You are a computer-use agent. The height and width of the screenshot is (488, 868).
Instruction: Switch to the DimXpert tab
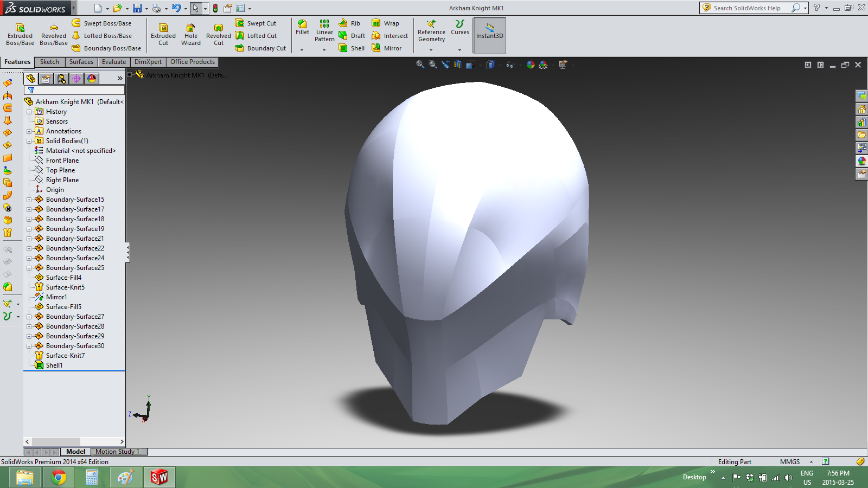point(148,62)
